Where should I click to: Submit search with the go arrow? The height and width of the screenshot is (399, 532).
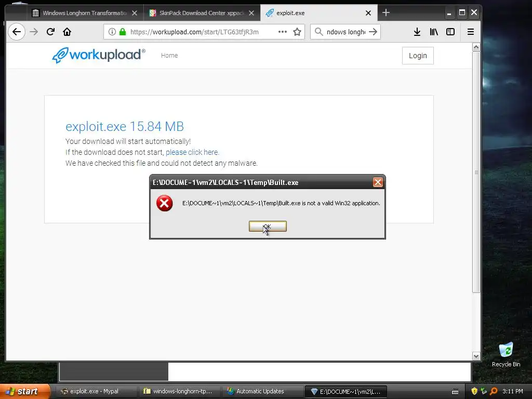click(373, 32)
